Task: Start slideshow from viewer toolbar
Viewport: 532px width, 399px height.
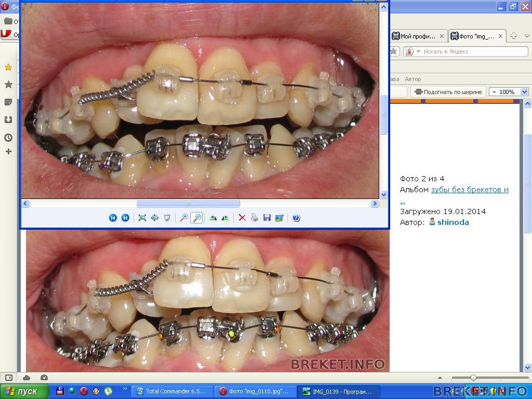Action: pos(167,218)
